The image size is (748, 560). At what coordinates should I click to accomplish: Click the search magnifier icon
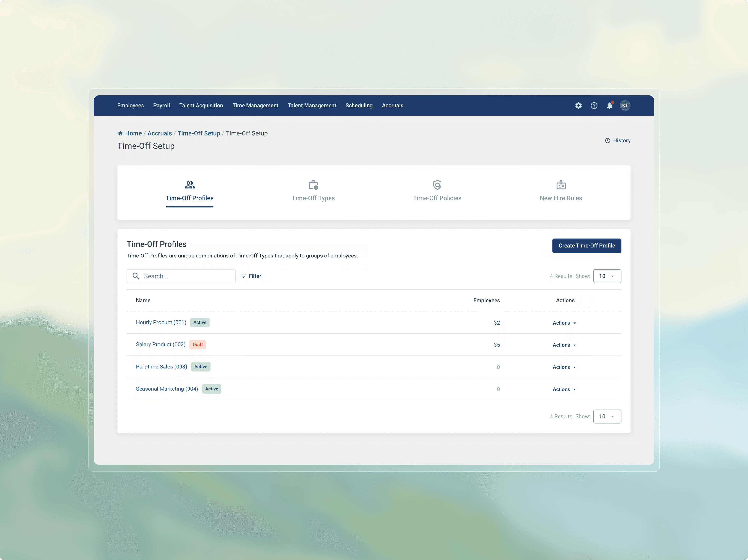[136, 276]
